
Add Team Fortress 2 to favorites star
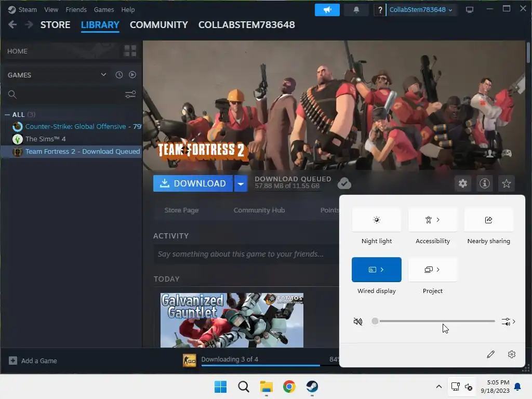[x=506, y=183]
